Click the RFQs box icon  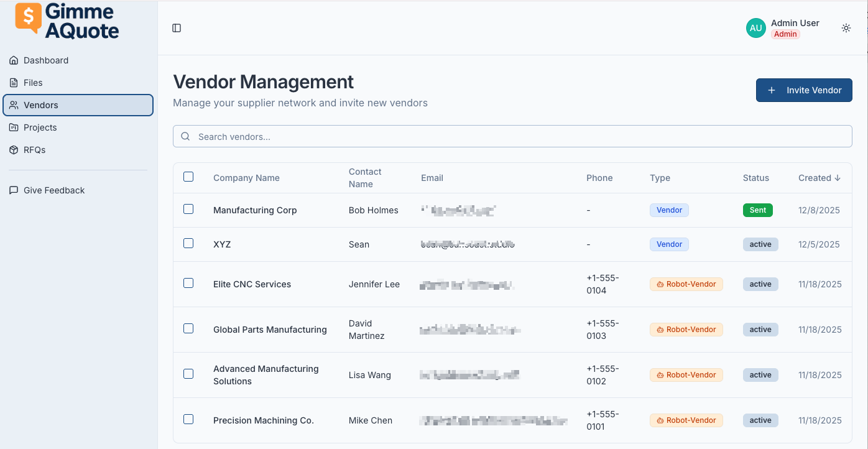point(14,150)
